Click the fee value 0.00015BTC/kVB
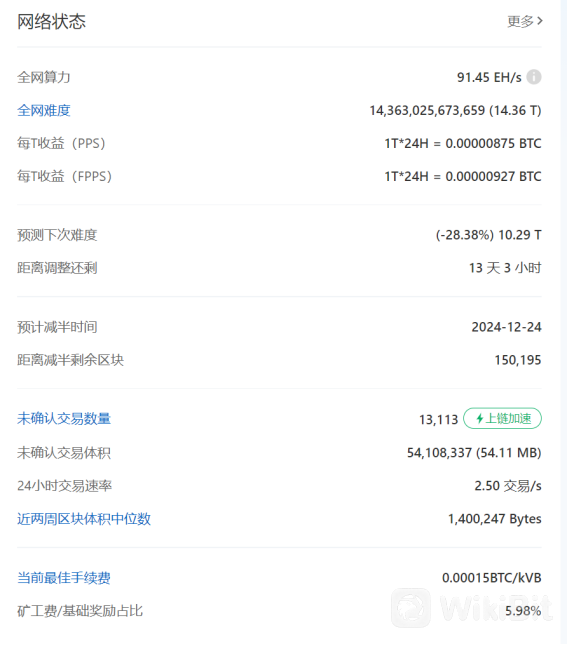567x645 pixels. (x=492, y=578)
